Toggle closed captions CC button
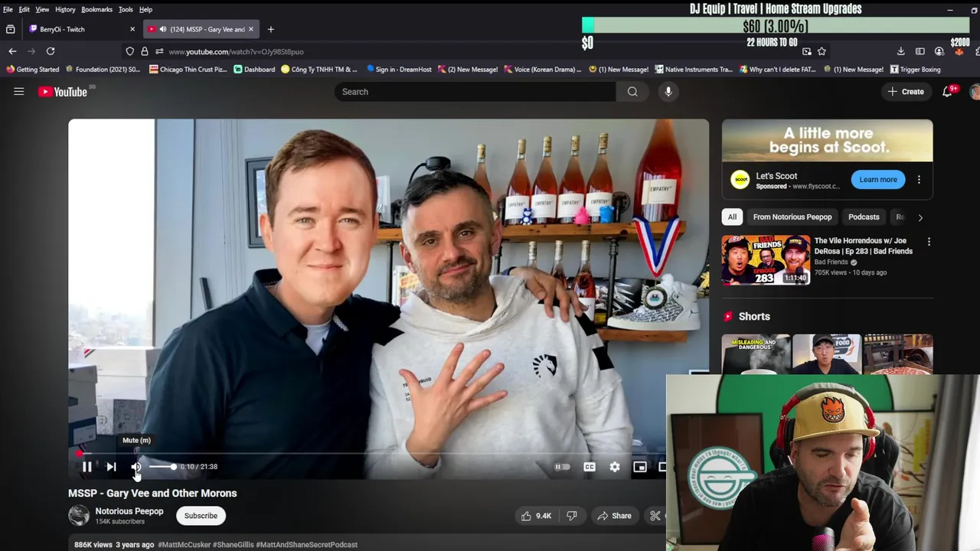The width and height of the screenshot is (980, 551). [590, 467]
